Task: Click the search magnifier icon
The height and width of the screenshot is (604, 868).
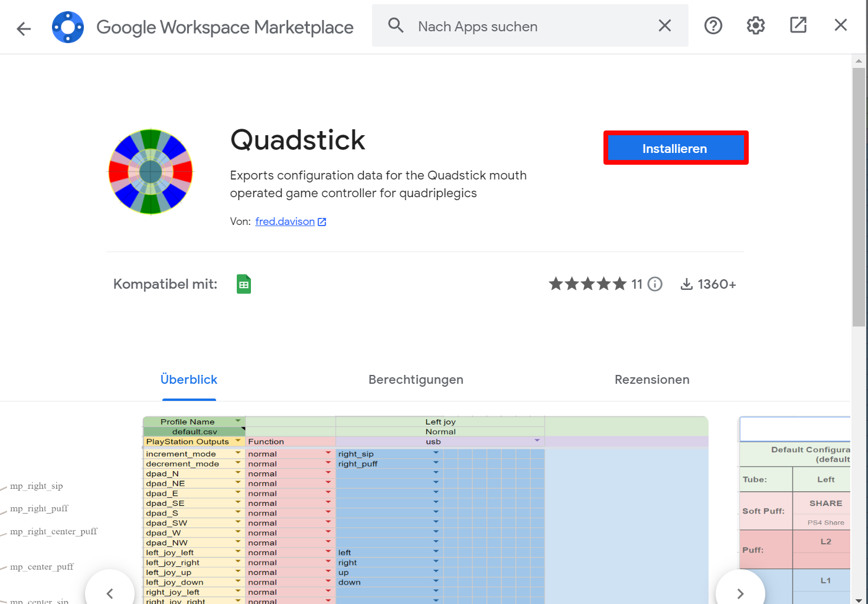Action: [x=396, y=25]
